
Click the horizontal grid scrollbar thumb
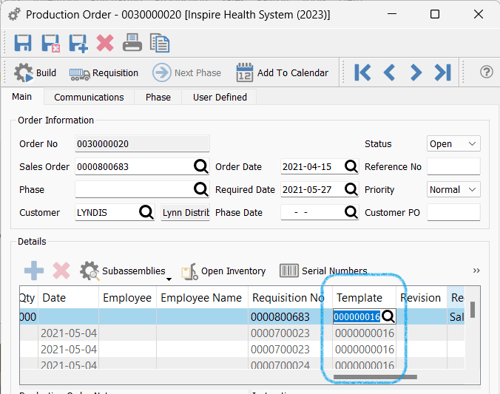point(375,377)
